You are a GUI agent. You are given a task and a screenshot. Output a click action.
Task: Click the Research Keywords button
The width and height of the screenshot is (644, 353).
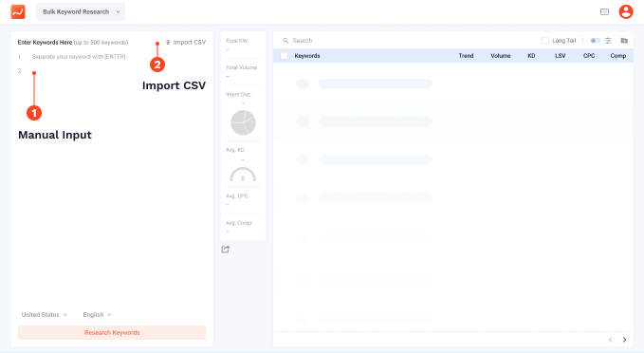[x=112, y=333]
